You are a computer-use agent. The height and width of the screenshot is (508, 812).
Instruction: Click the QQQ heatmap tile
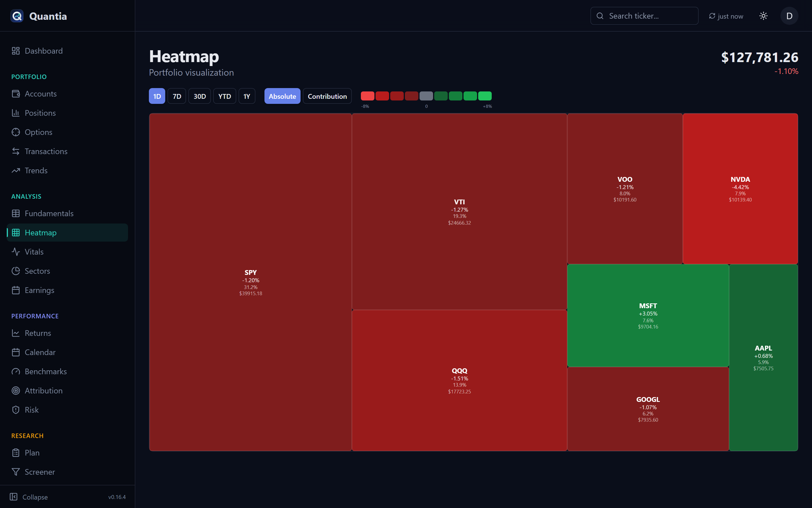click(459, 380)
